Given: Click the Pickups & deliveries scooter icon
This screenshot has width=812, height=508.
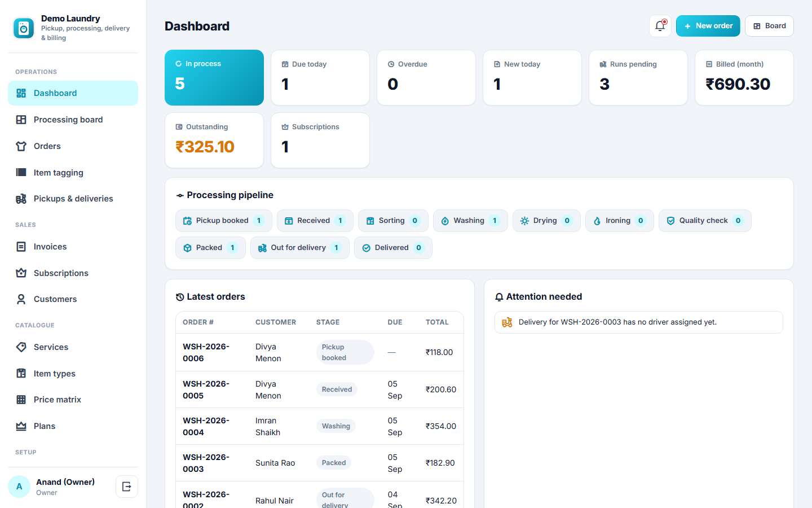Looking at the screenshot, I should [x=21, y=199].
